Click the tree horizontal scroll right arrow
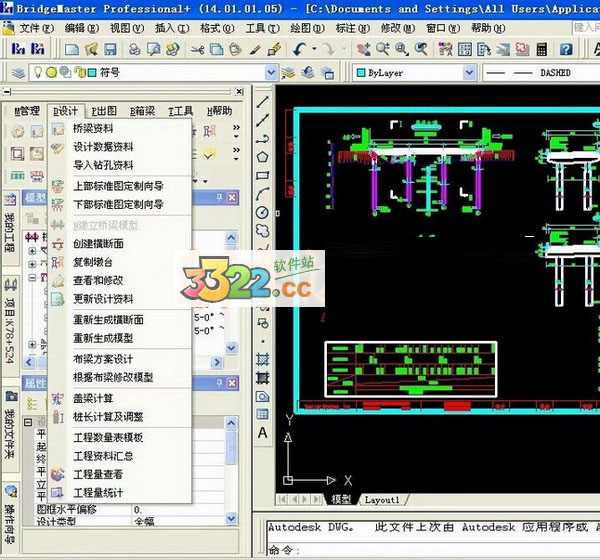Image resolution: width=600 pixels, height=559 pixels. click(x=217, y=362)
